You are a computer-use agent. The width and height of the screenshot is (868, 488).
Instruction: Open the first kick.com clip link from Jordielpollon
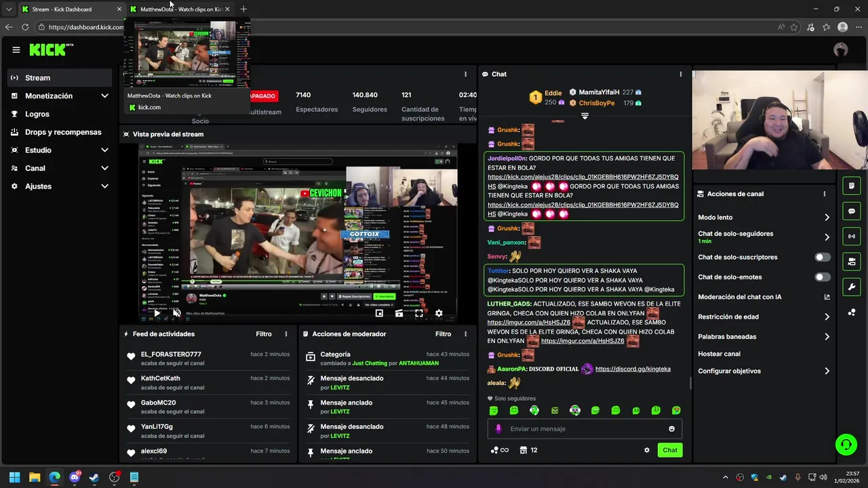(583, 181)
